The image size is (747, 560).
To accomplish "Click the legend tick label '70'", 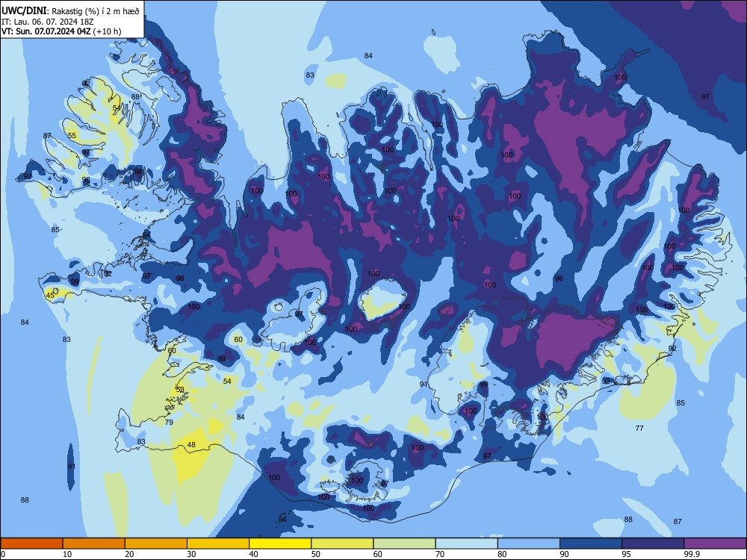I will click(x=440, y=554).
